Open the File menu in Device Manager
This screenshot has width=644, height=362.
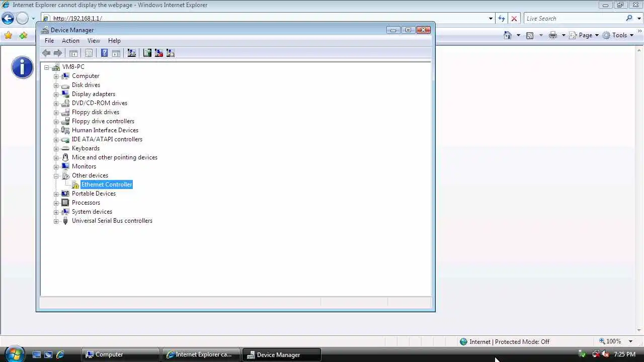tap(49, 41)
